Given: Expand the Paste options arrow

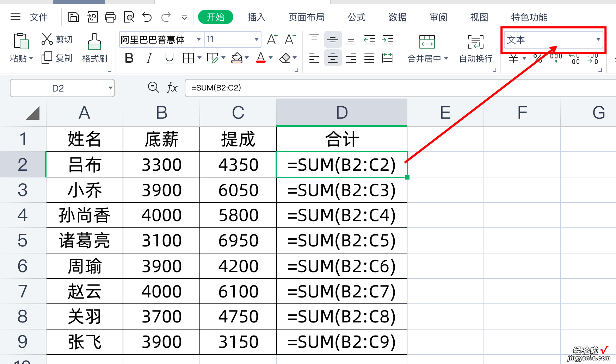Looking at the screenshot, I should 31,58.
